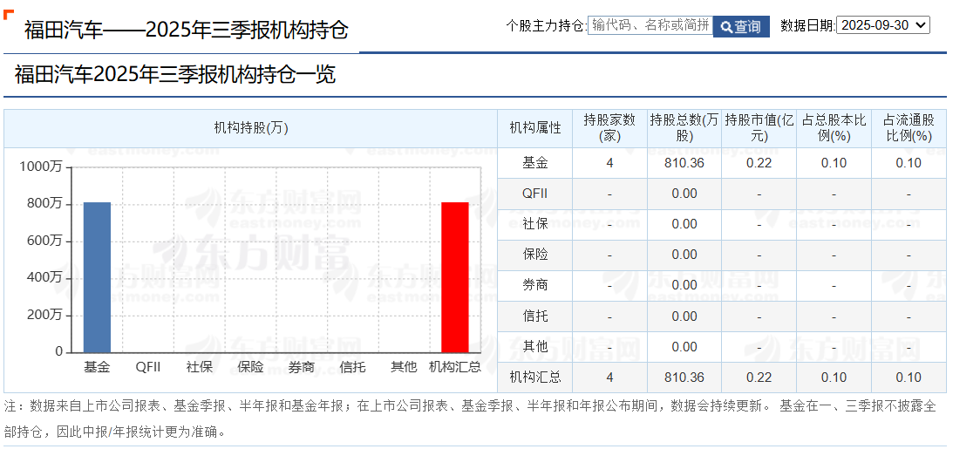980x449 pixels.
Task: Click 券商 cell in the table's 机构属性 column
Action: coord(535,285)
